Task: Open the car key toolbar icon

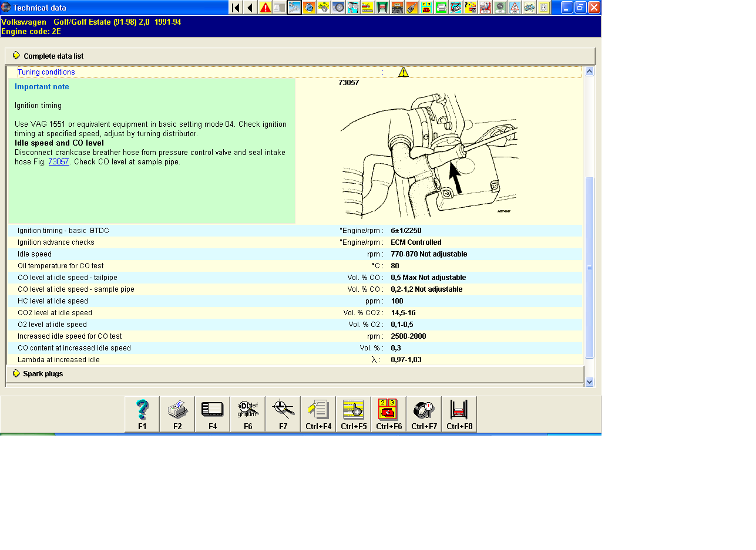Action: click(412, 8)
